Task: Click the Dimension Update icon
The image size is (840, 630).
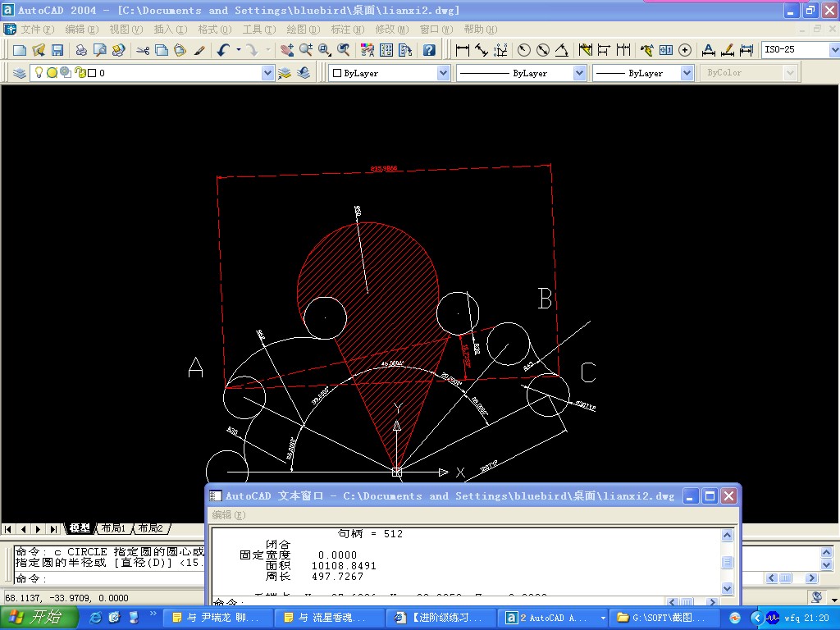Action: [746, 50]
